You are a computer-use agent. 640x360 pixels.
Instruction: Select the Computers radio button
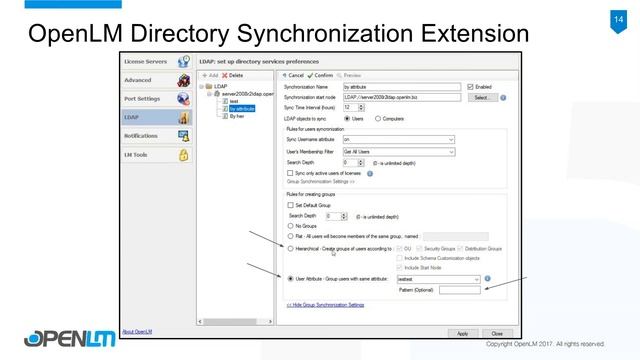378,119
